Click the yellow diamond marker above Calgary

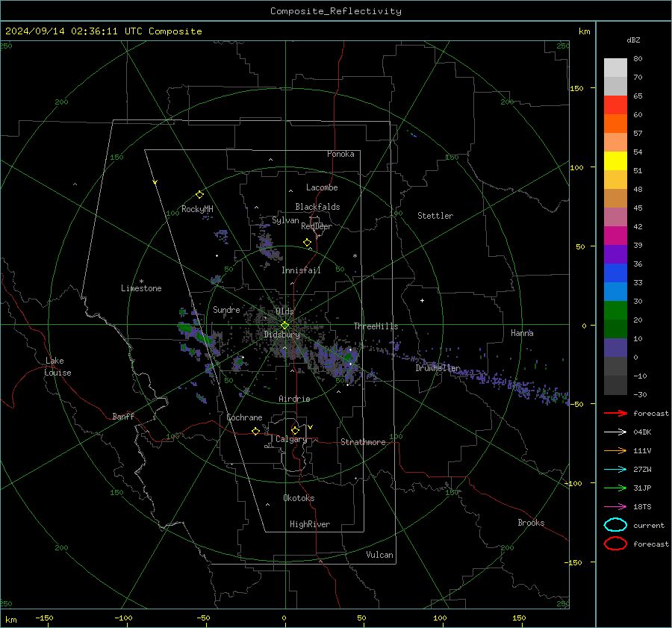coord(295,430)
